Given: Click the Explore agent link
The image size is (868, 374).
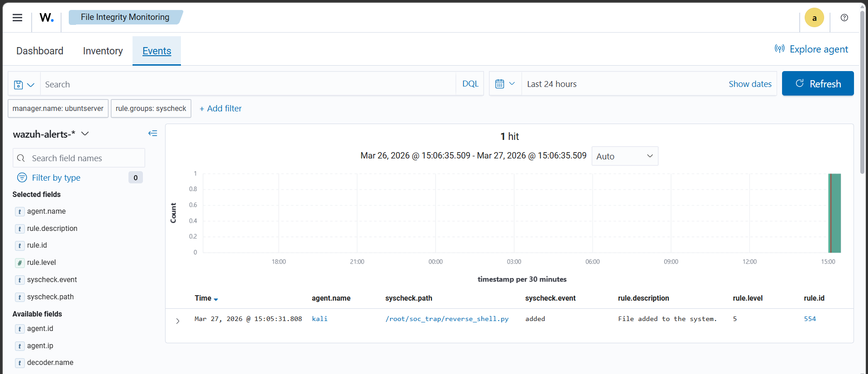Looking at the screenshot, I should tap(811, 49).
